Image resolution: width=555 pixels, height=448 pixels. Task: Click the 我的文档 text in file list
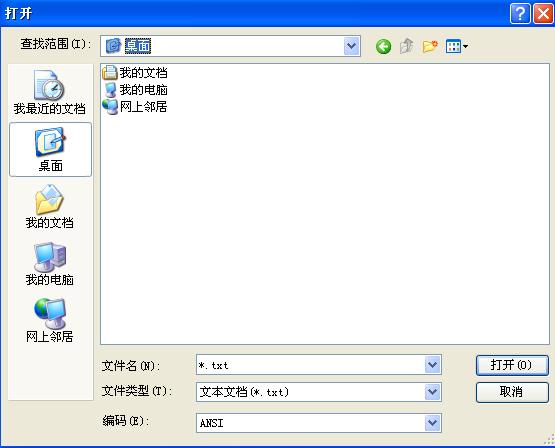click(x=143, y=73)
